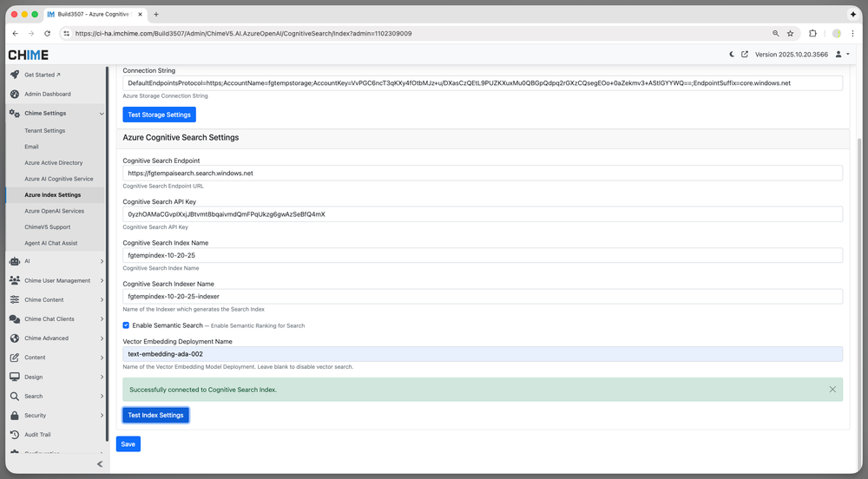Click the CHIME logo
868x479 pixels.
29,55
